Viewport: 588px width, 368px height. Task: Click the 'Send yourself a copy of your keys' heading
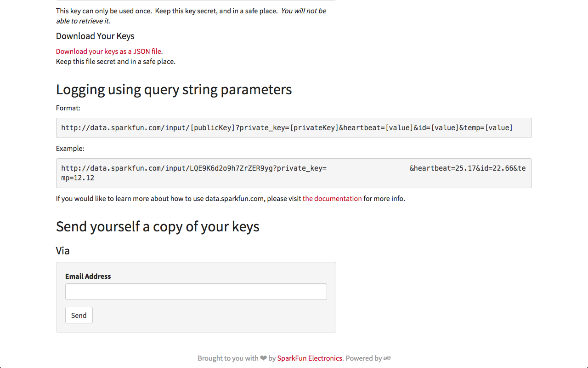[158, 226]
